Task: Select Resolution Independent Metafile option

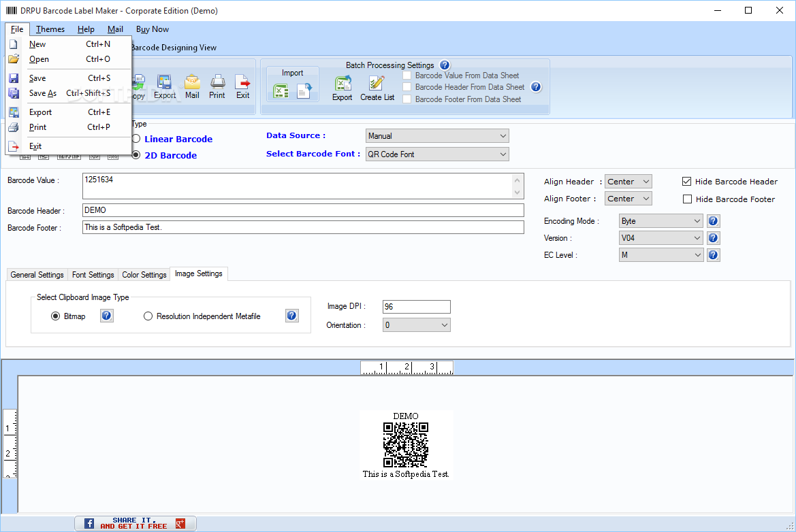Action: pos(148,316)
